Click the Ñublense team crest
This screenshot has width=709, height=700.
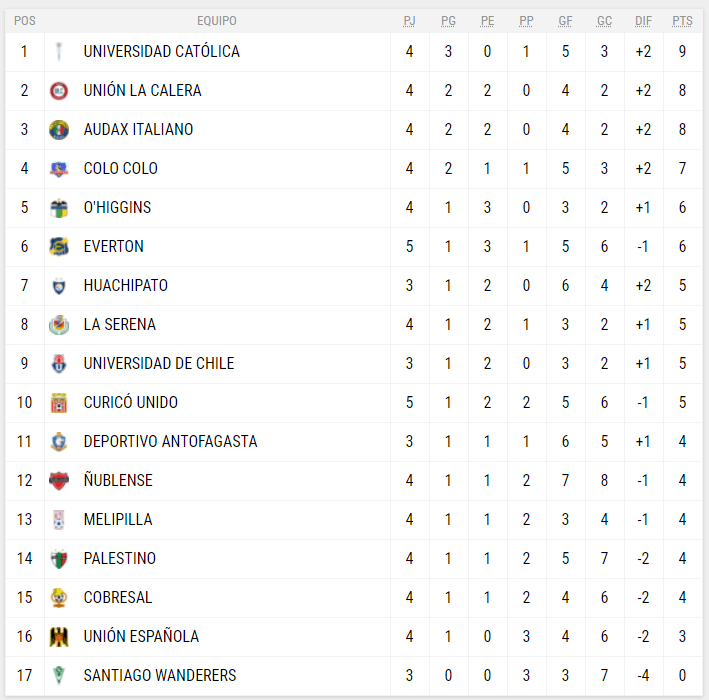pyautogui.click(x=59, y=480)
